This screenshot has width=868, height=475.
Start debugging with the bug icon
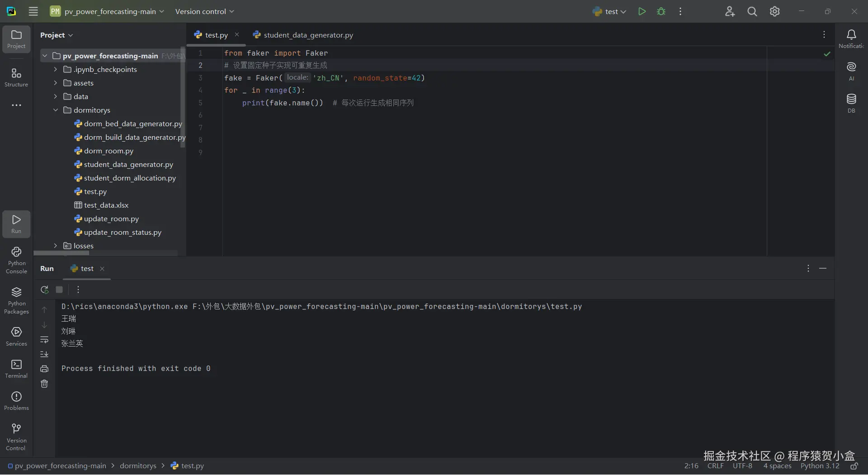click(661, 11)
